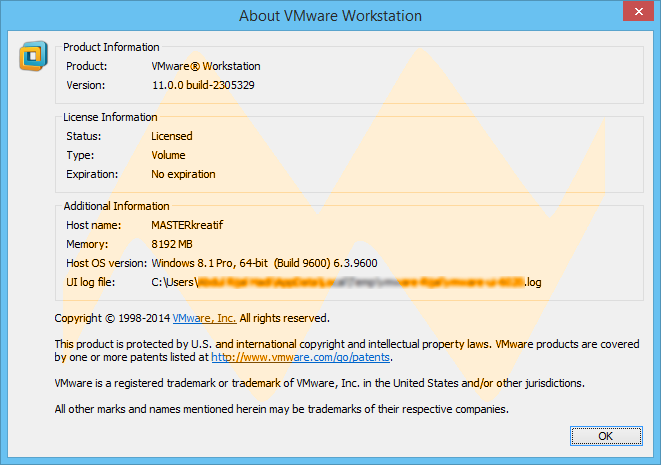Click the OK button
Image resolution: width=661 pixels, height=465 pixels.
(x=606, y=435)
